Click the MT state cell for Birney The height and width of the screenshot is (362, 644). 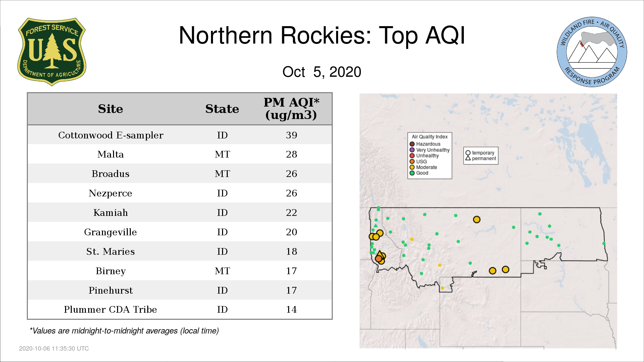[222, 271]
